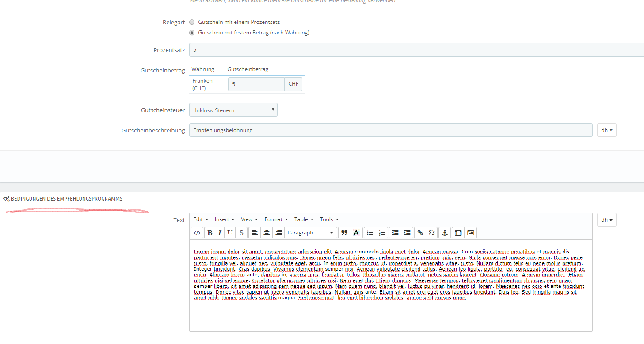Open the Gutscheinsteuer dropdown
This screenshot has height=344, width=644.
click(233, 110)
